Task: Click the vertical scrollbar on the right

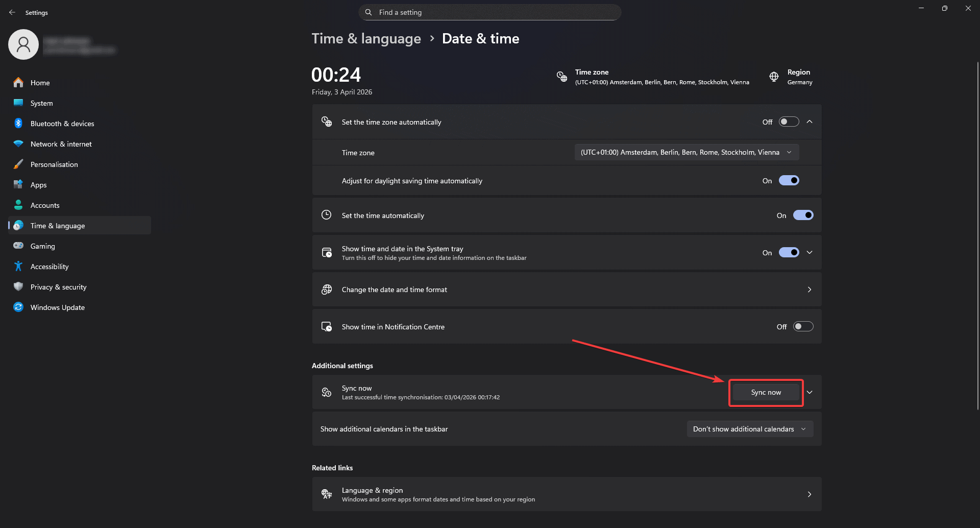Action: coord(977,235)
